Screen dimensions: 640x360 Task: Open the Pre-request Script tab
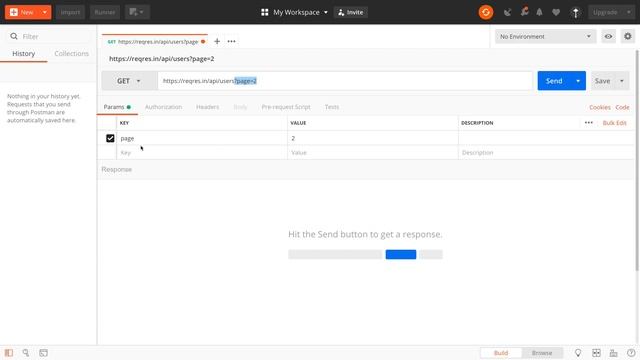(286, 107)
